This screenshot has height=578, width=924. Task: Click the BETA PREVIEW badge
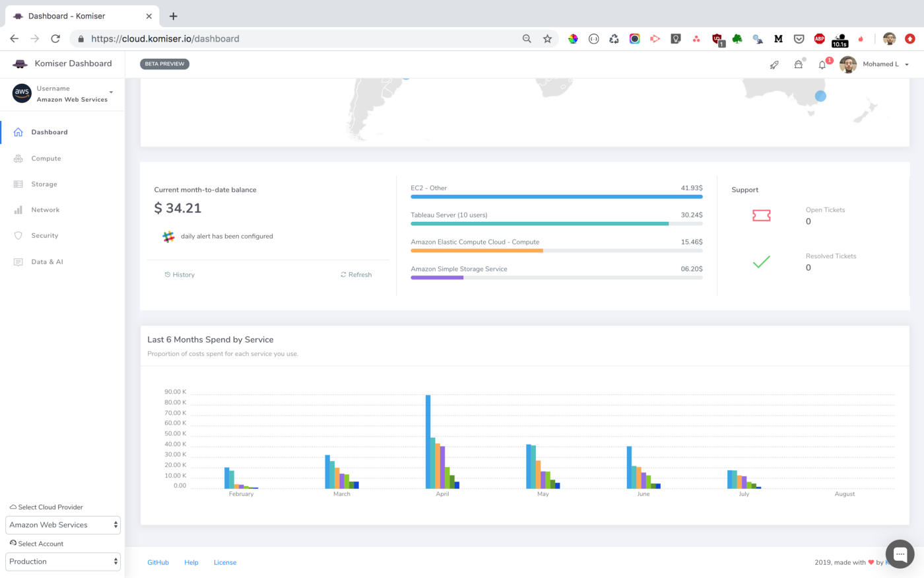point(165,64)
